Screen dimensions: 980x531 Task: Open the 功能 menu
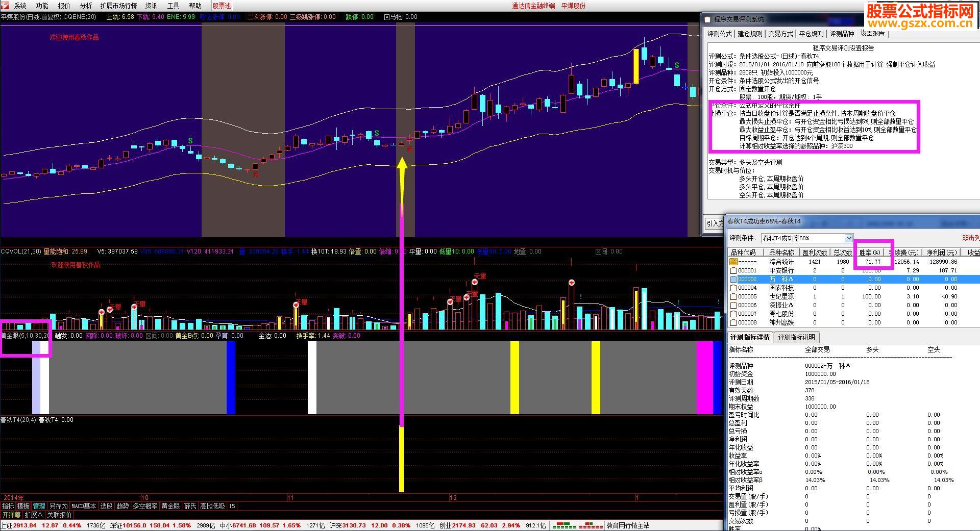[x=42, y=6]
